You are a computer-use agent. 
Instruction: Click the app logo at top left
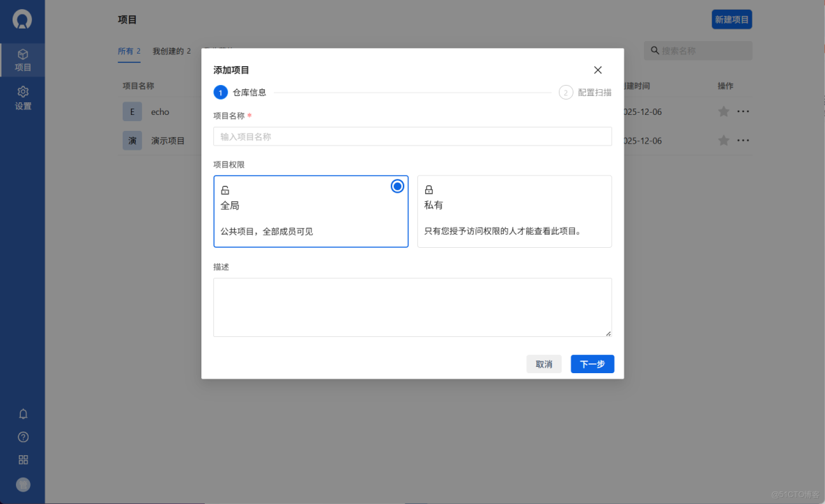(x=23, y=20)
